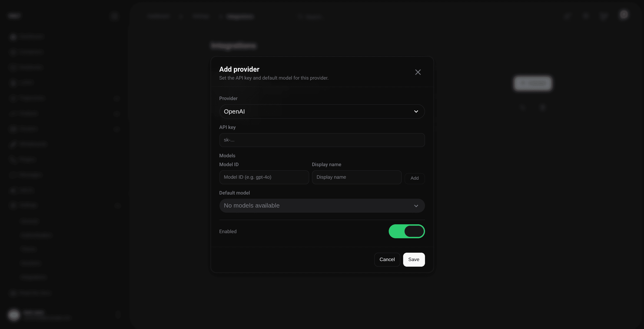644x329 pixels.
Task: Click the Model ID input showing gpt-4o example
Action: point(264,177)
